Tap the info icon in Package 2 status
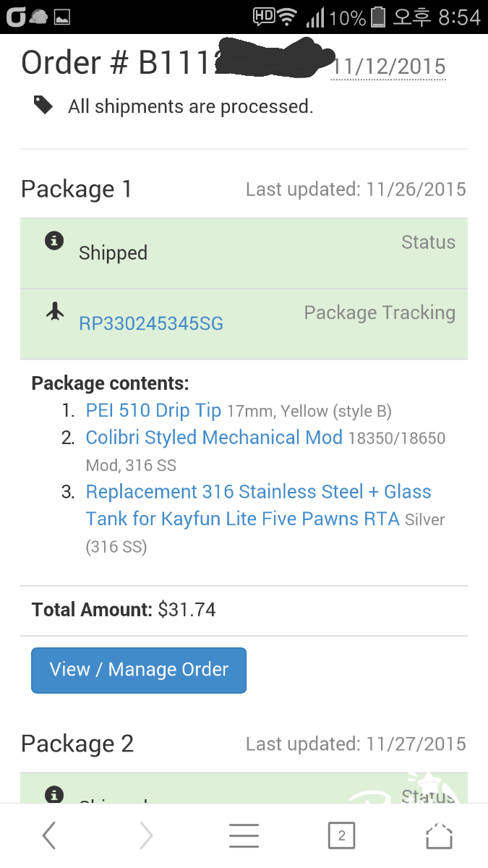 coord(54,795)
